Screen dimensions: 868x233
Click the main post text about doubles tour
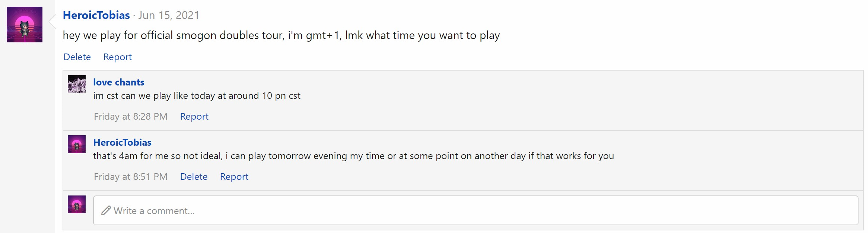(281, 35)
